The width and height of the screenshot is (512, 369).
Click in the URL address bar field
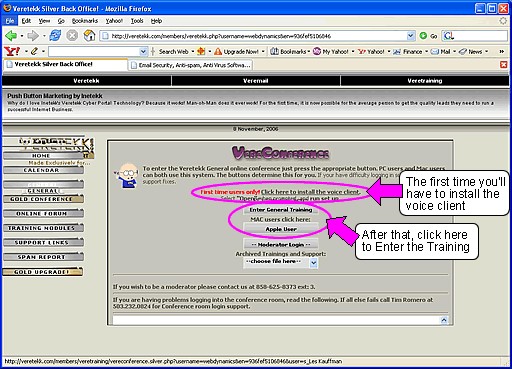point(257,36)
